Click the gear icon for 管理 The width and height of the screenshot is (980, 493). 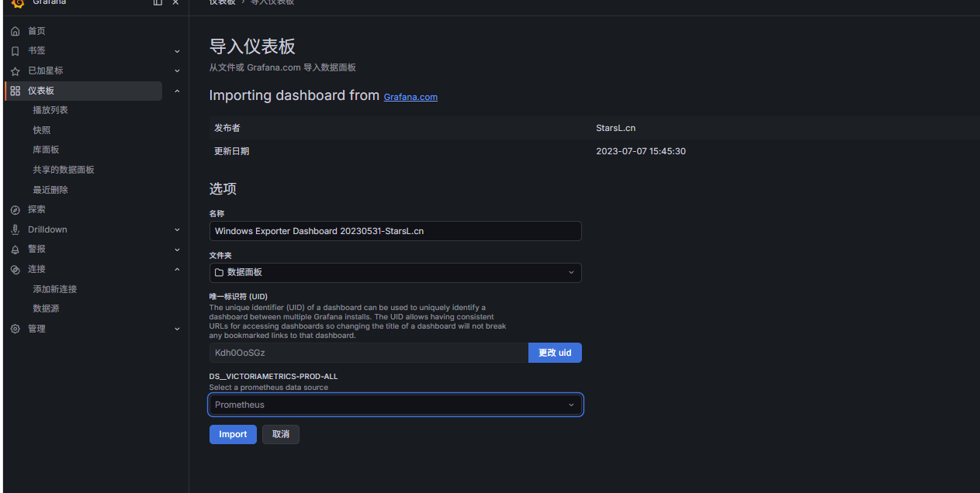(x=16, y=329)
